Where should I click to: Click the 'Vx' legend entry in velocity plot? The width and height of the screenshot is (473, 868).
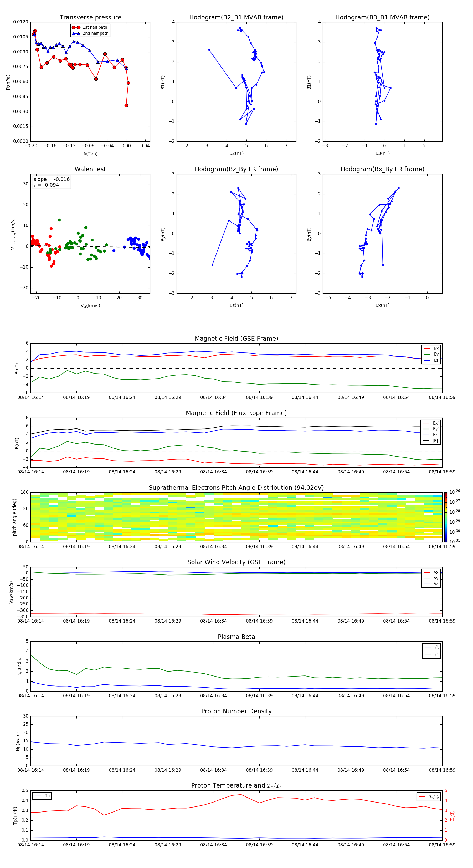431,573
